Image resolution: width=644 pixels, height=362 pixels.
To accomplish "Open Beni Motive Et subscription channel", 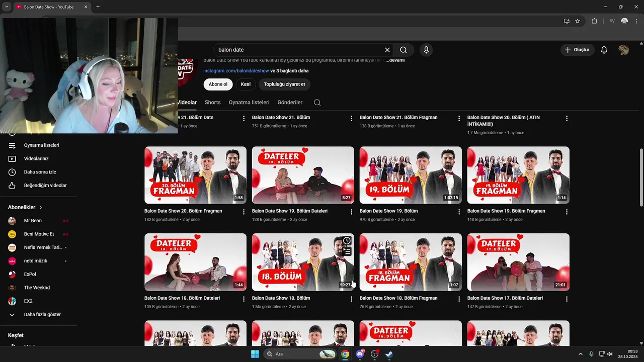I will 38,234.
